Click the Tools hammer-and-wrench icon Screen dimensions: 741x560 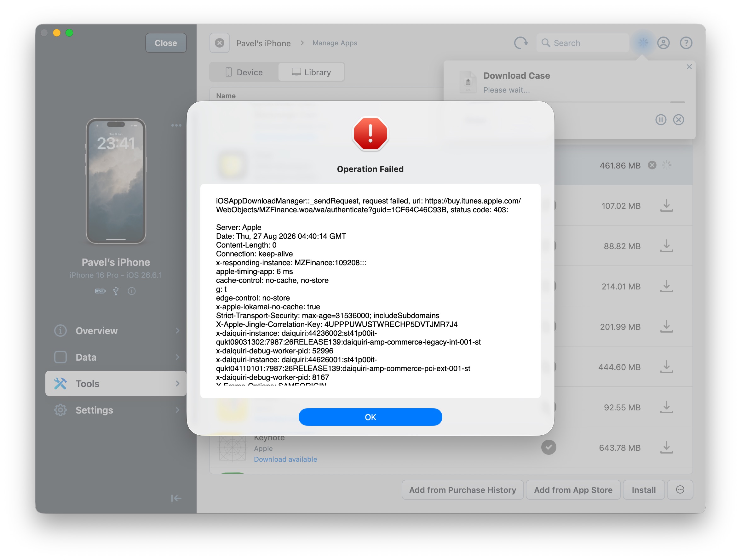tap(60, 384)
